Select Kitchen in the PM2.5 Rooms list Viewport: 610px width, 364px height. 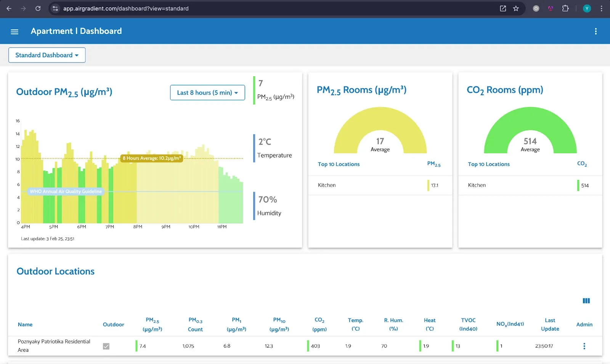(327, 185)
